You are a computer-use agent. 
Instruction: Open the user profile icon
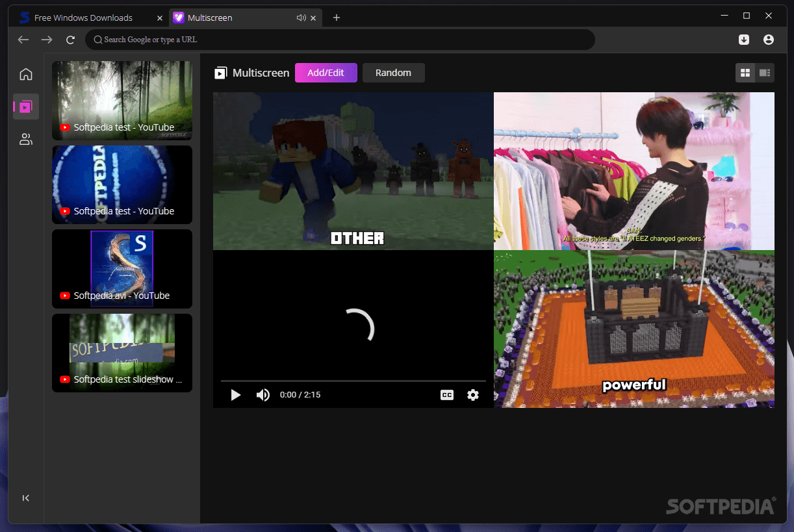coord(769,40)
